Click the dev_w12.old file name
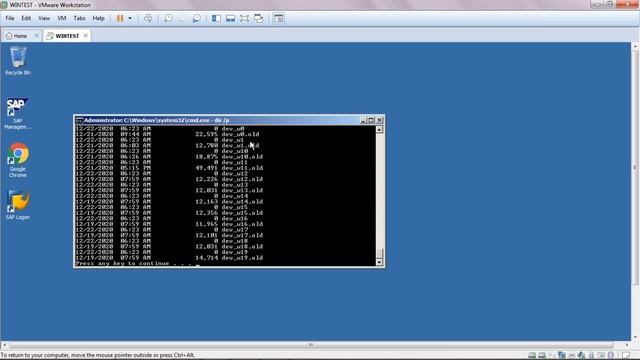 pyautogui.click(x=242, y=179)
